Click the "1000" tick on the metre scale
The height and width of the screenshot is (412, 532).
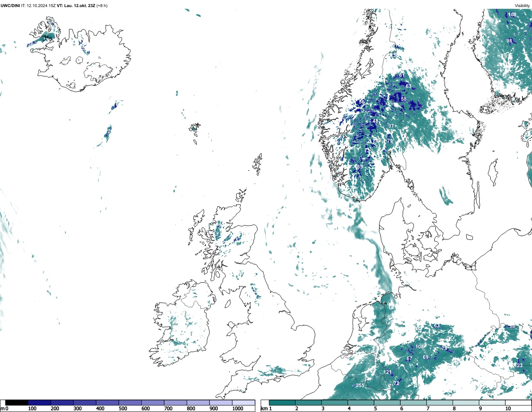tap(238, 409)
